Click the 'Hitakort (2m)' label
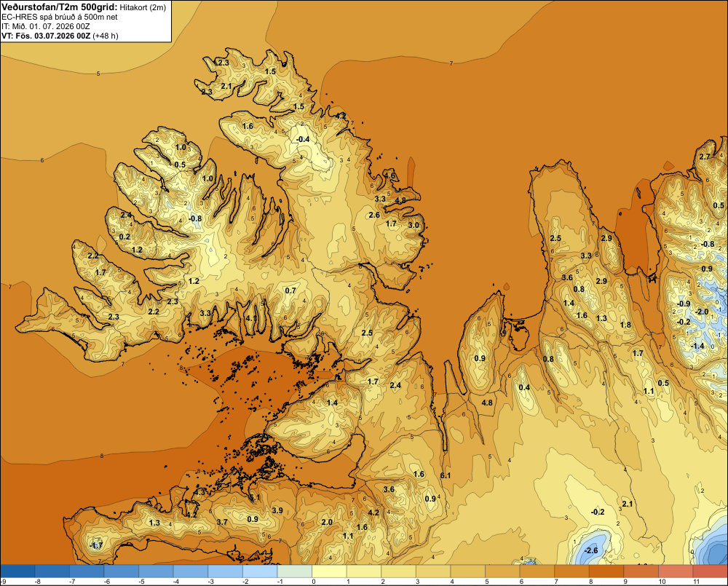728x586 pixels. (143, 7)
